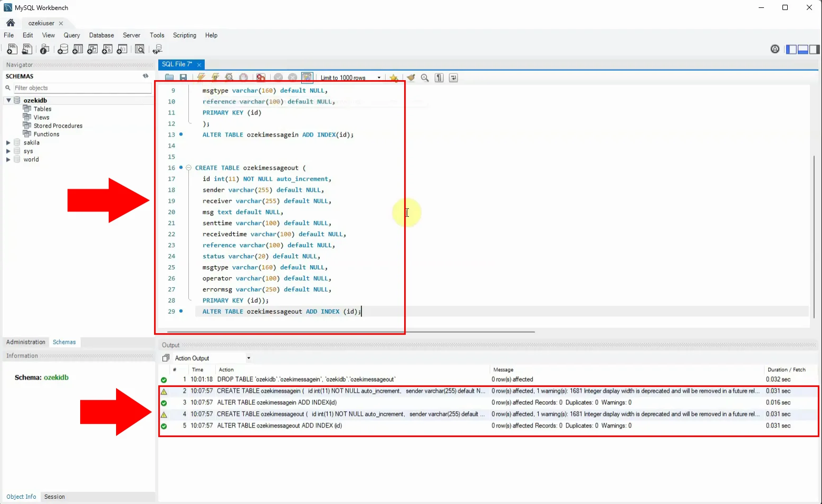Collapse the ozekidb schema node

click(8, 100)
